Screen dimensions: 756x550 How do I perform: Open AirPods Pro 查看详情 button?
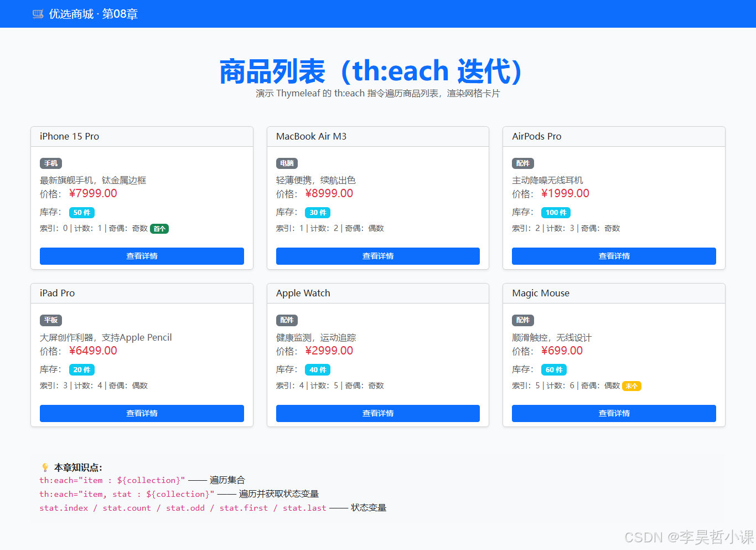pos(614,256)
